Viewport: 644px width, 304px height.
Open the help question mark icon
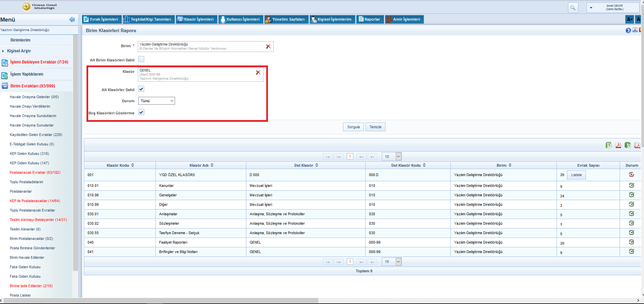[628, 30]
